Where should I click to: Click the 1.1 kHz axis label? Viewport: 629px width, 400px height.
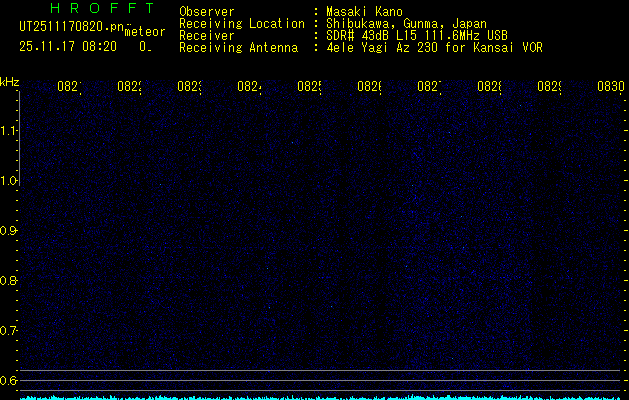[8, 130]
